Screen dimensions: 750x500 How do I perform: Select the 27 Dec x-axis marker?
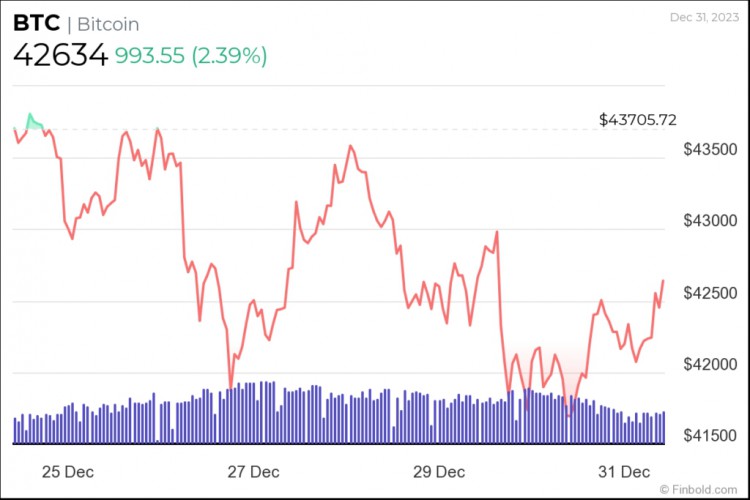(x=254, y=472)
